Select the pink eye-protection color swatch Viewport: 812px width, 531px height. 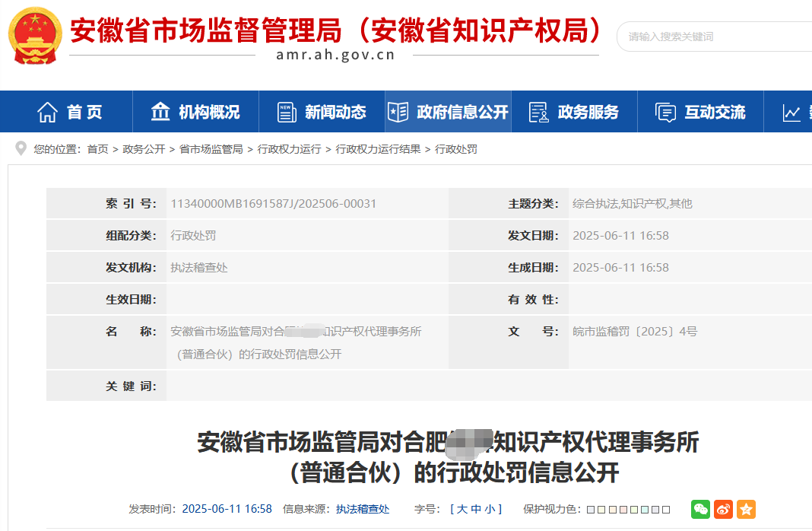coord(623,510)
